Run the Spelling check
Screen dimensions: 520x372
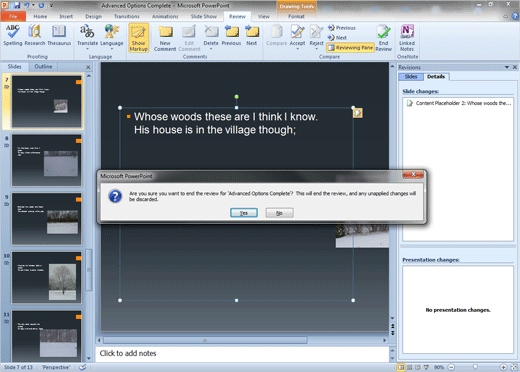click(13, 35)
